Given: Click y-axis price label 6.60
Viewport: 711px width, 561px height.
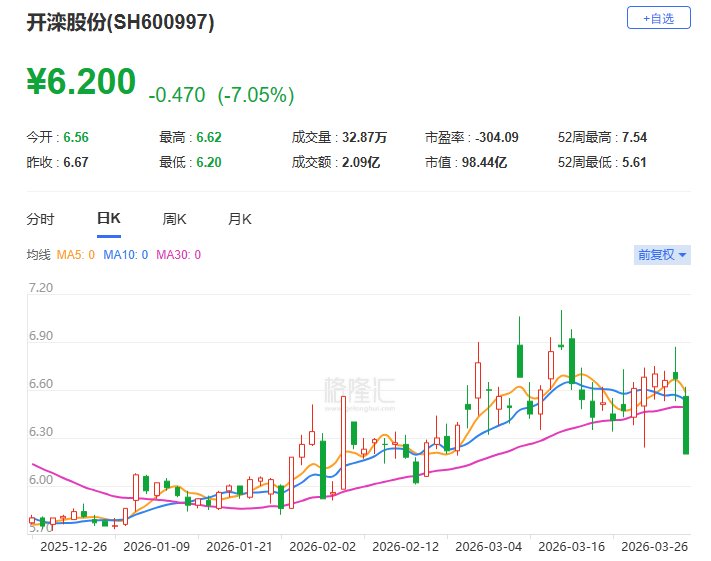Looking at the screenshot, I should coord(41,384).
